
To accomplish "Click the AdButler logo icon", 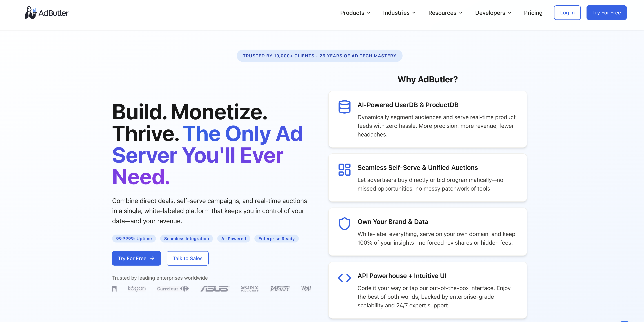I will click(31, 12).
